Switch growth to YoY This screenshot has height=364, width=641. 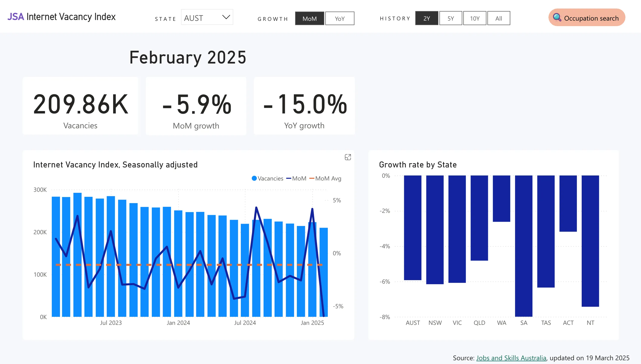pyautogui.click(x=340, y=18)
